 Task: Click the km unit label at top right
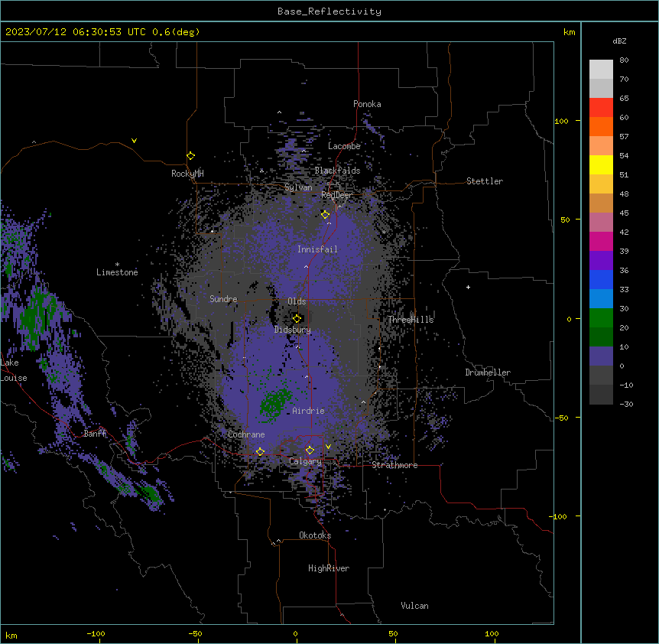click(569, 32)
